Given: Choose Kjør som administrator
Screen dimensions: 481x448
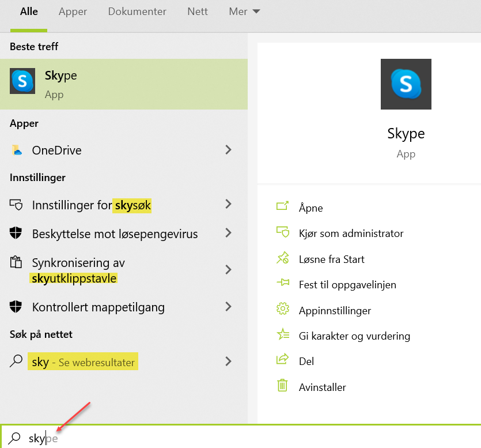Looking at the screenshot, I should click(351, 234).
